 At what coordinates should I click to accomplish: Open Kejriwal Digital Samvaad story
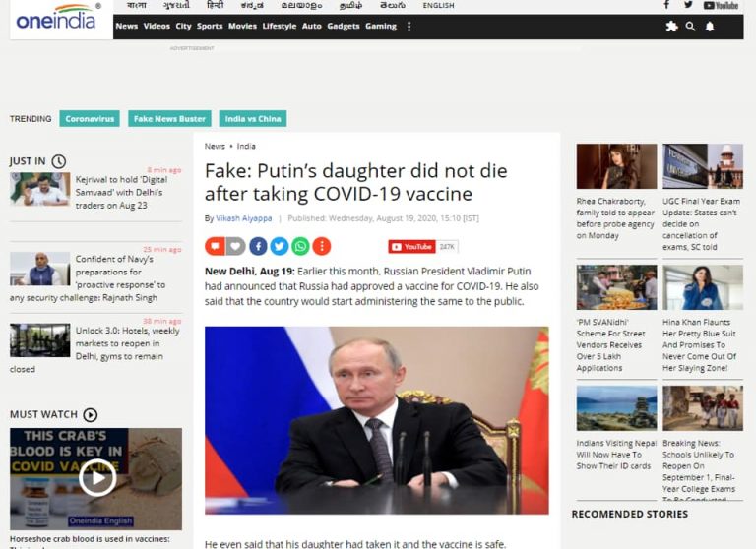121,192
